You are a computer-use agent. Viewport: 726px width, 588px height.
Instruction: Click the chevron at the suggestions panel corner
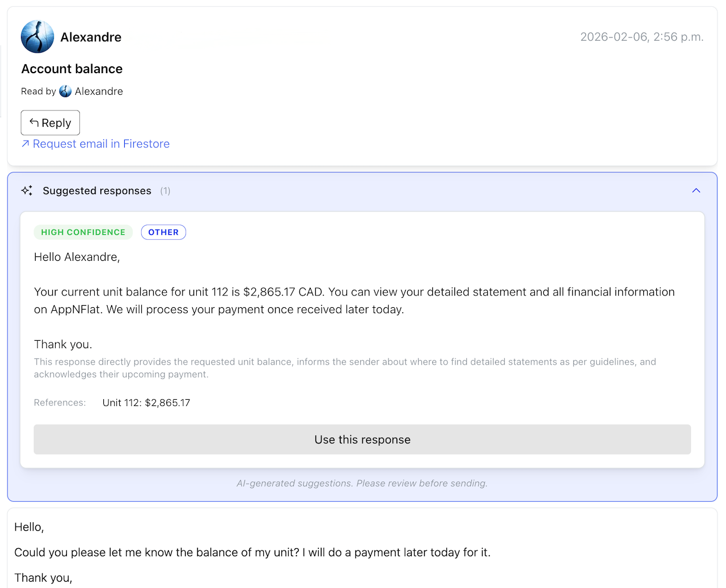pos(696,191)
